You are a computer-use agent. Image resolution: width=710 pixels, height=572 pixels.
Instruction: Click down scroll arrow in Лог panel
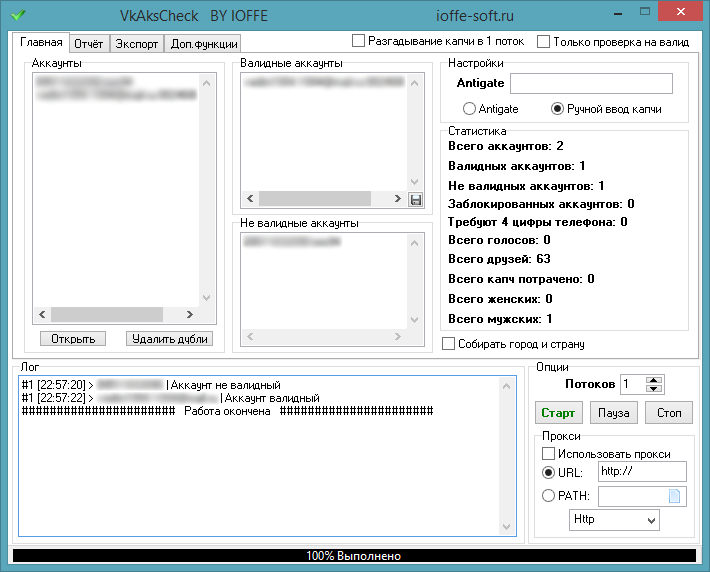(506, 527)
